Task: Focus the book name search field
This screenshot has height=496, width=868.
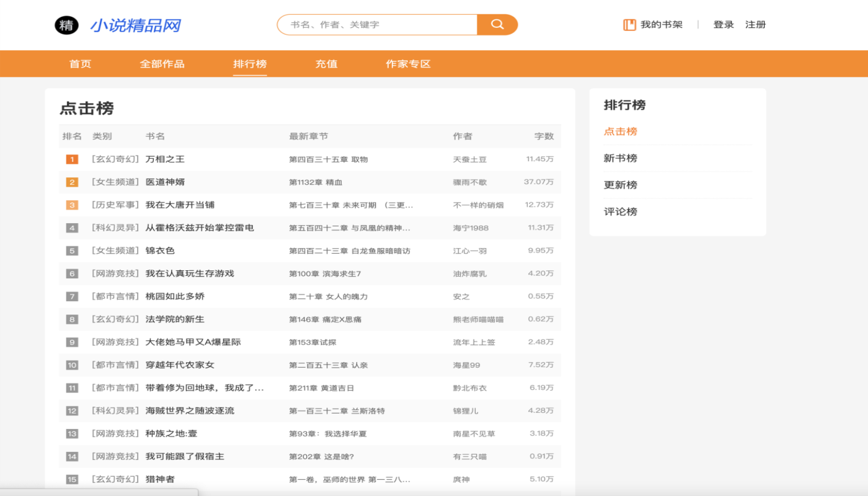Action: click(377, 25)
